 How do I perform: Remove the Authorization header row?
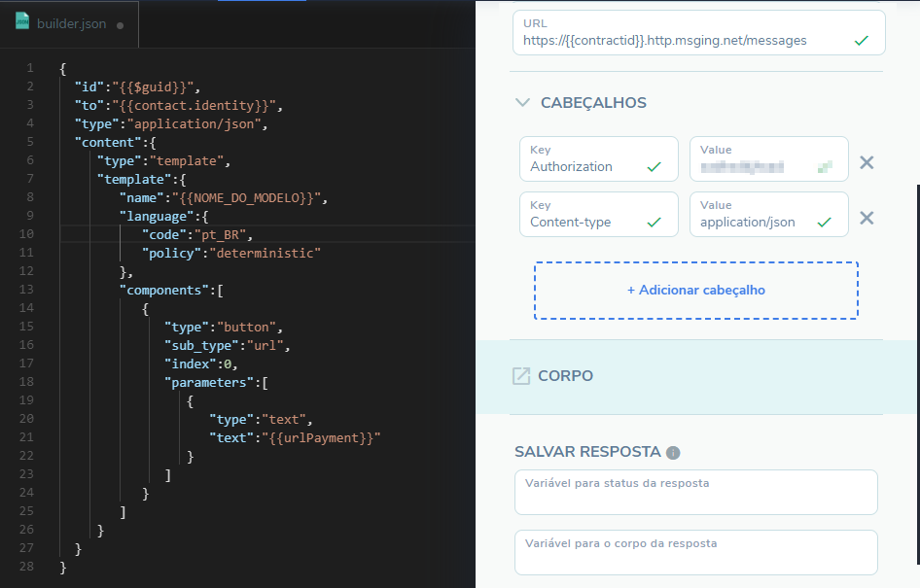pyautogui.click(x=867, y=162)
